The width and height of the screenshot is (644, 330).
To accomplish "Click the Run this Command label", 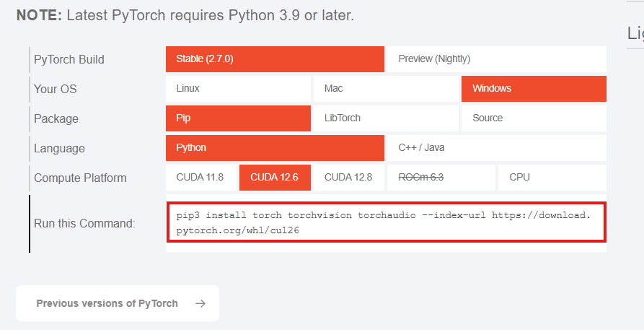I will (x=84, y=223).
